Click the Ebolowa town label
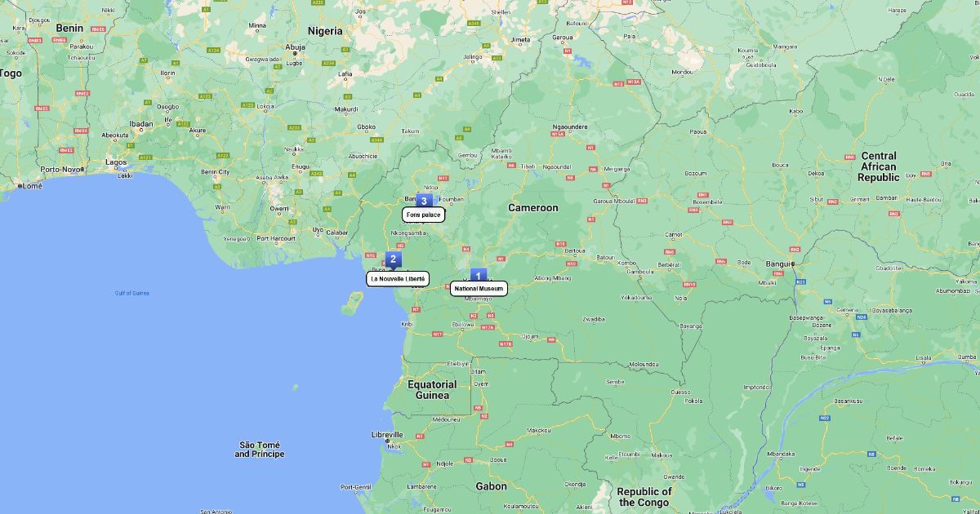980x514 pixels. click(463, 324)
